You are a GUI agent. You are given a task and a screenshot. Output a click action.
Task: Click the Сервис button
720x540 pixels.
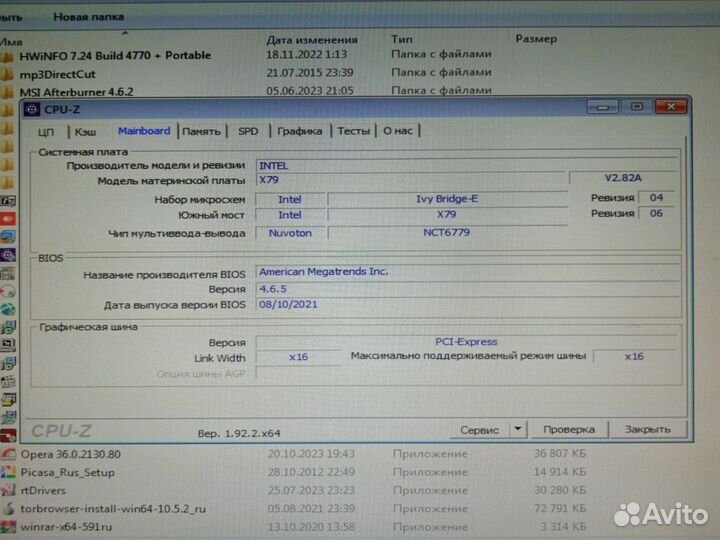coord(479,429)
